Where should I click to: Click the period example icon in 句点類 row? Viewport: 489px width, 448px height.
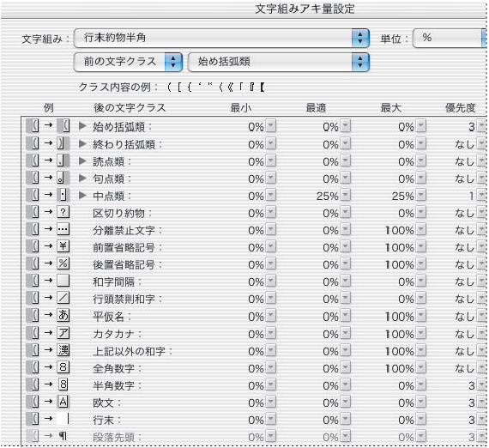coord(63,178)
